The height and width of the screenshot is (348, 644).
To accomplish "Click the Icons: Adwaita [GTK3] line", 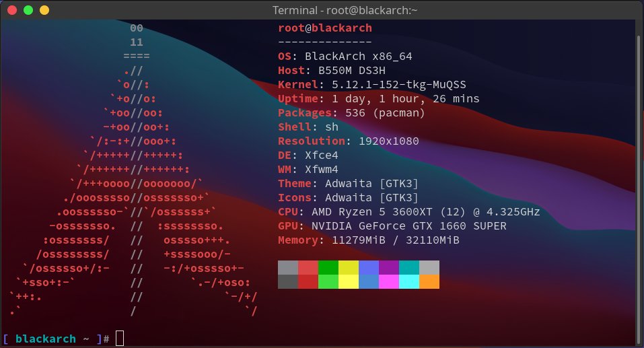I will pos(349,198).
